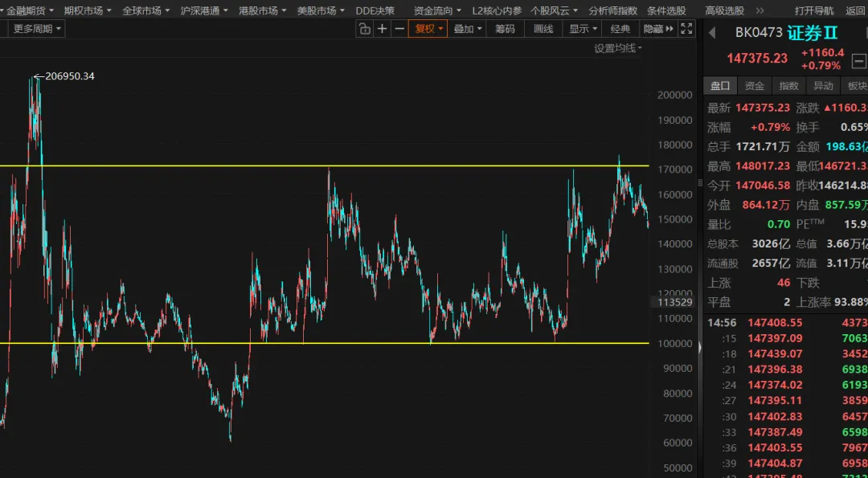
Task: Click the 最新 147375.23 value
Action: point(762,108)
